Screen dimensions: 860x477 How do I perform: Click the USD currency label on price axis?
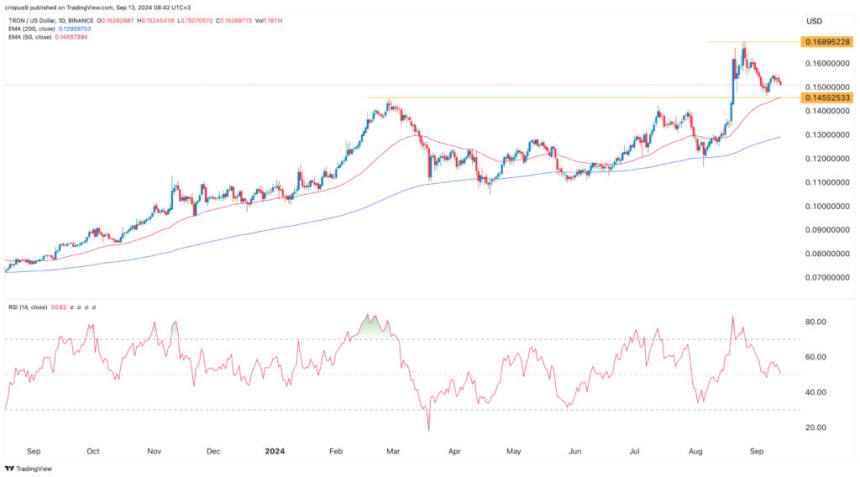pos(817,21)
